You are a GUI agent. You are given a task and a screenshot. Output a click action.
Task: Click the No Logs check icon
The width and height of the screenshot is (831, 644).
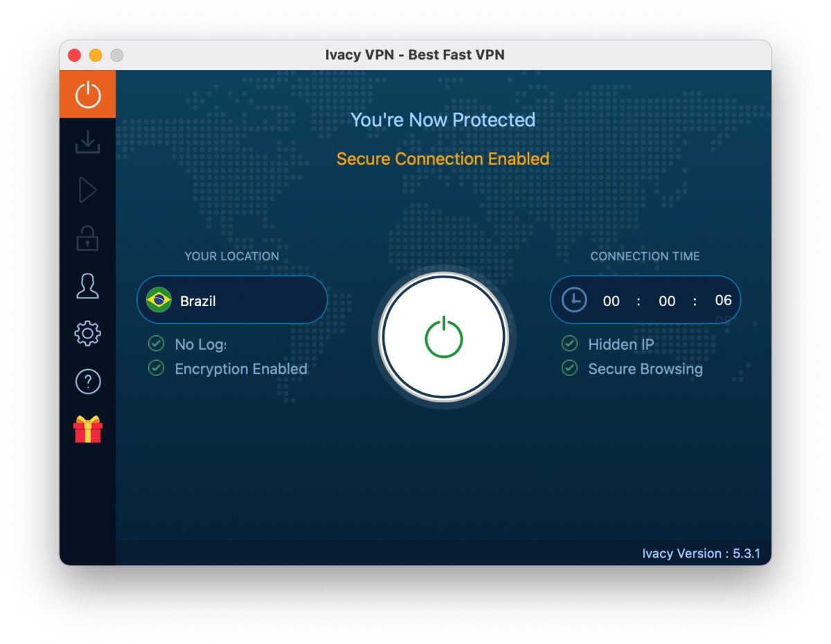157,343
